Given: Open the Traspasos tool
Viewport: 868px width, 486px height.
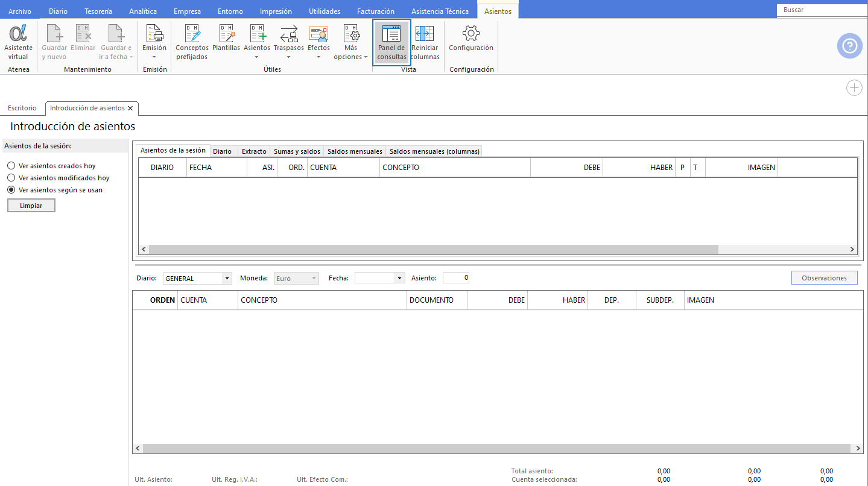Looking at the screenshot, I should 288,42.
